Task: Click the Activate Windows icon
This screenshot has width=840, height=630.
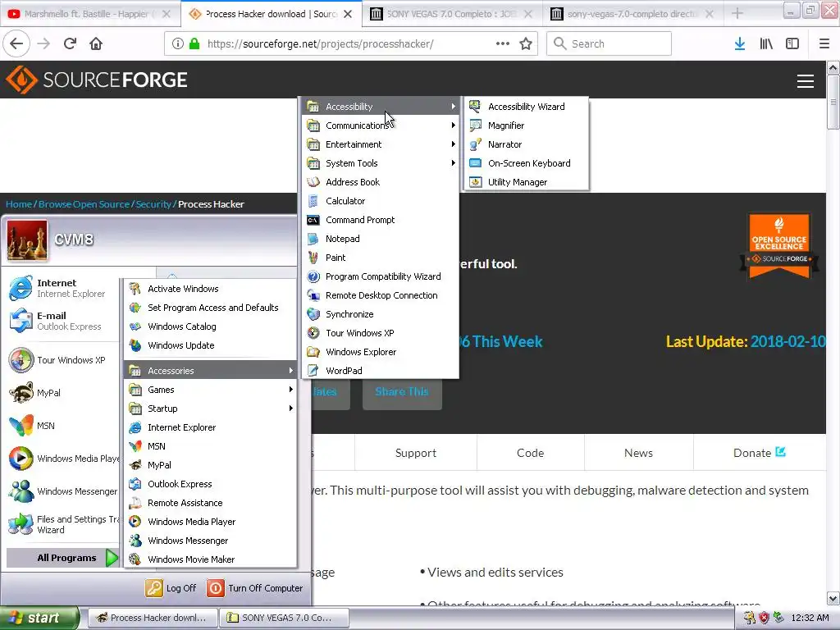Action: coord(135,289)
